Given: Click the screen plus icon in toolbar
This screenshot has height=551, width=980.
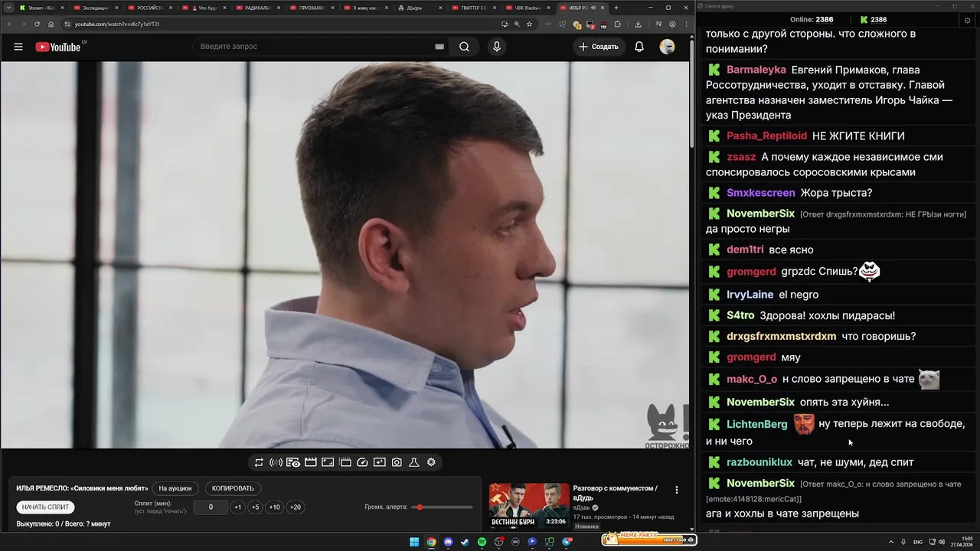Looking at the screenshot, I should [380, 462].
